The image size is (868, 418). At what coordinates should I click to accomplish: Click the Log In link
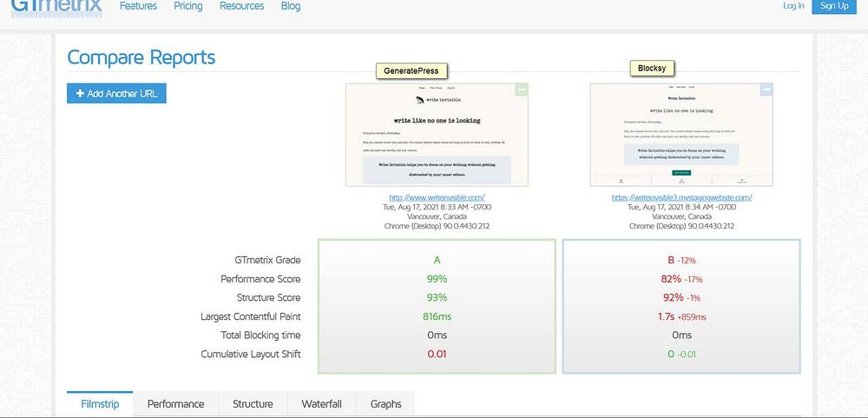[794, 5]
